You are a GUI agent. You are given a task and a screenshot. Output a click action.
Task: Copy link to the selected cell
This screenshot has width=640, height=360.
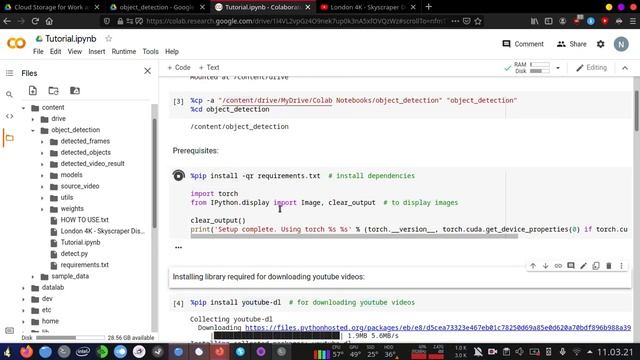[558, 266]
